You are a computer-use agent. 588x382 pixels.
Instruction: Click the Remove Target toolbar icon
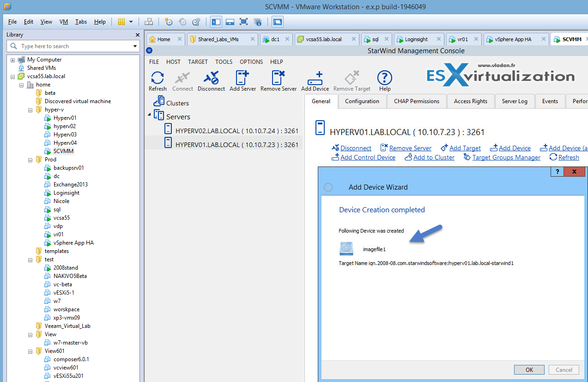tap(352, 78)
